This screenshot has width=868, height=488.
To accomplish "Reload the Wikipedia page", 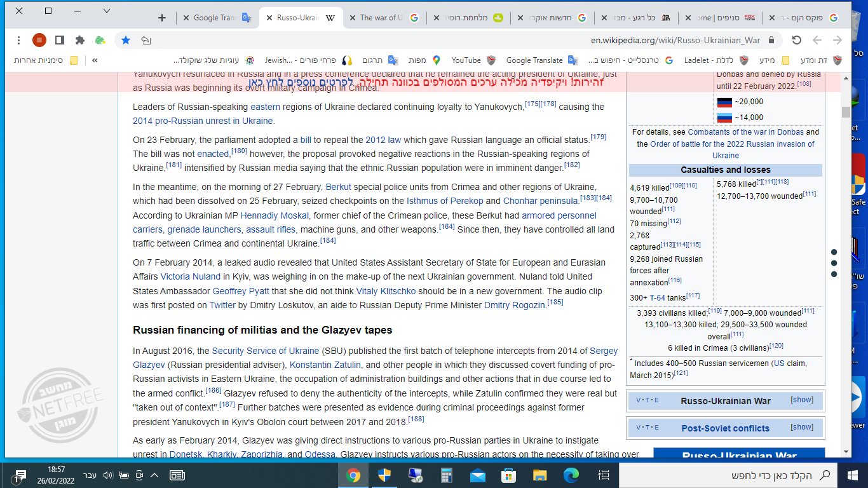I will click(797, 39).
